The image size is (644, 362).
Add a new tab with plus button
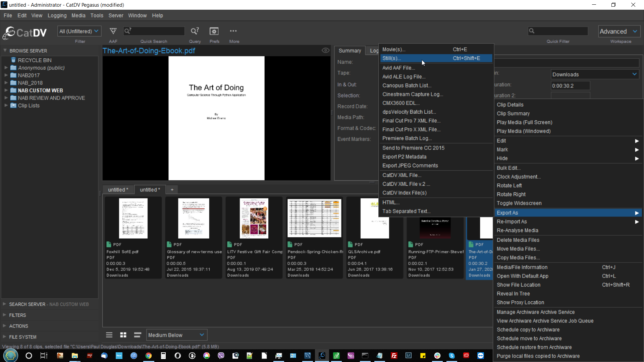172,190
